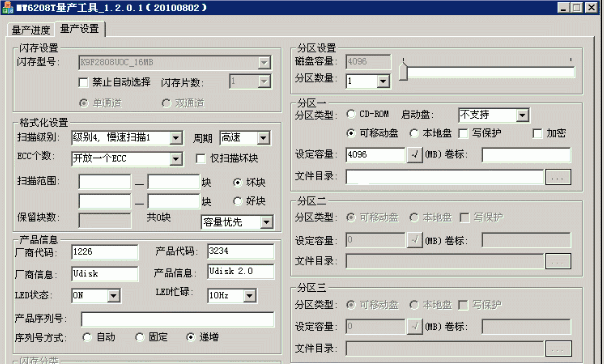
Task: Open the 扫描级别 dropdown
Action: tap(176, 138)
